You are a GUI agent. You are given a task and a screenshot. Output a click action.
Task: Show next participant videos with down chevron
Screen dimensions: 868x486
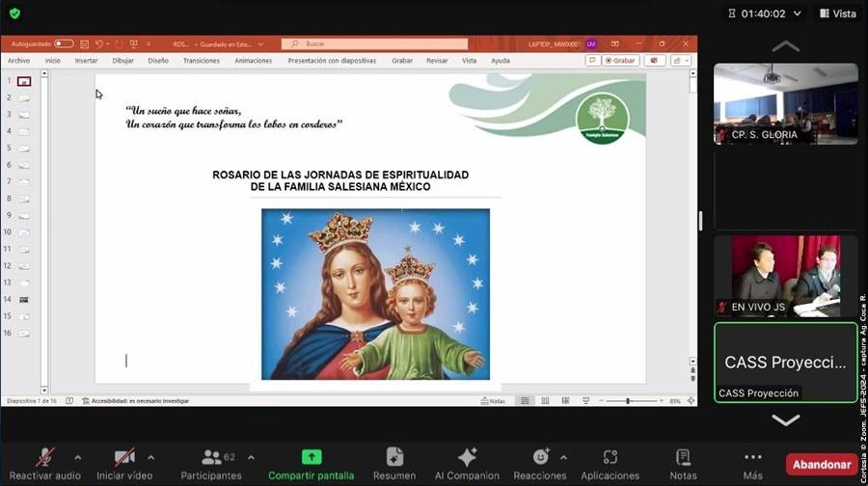tap(785, 420)
